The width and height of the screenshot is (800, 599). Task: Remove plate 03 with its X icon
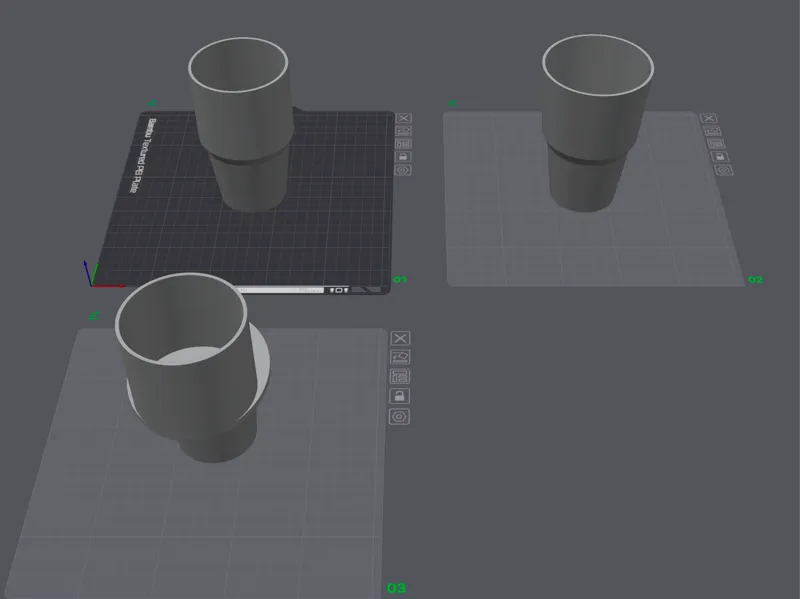tap(401, 338)
